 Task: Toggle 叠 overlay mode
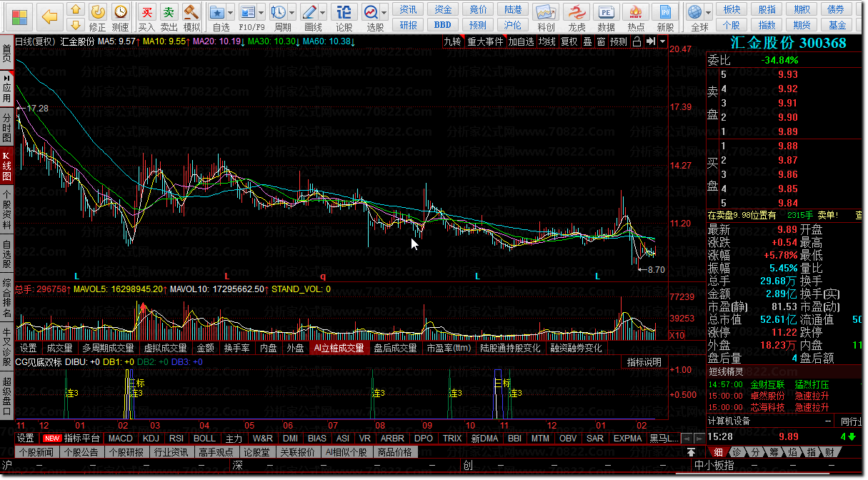pyautogui.click(x=587, y=41)
